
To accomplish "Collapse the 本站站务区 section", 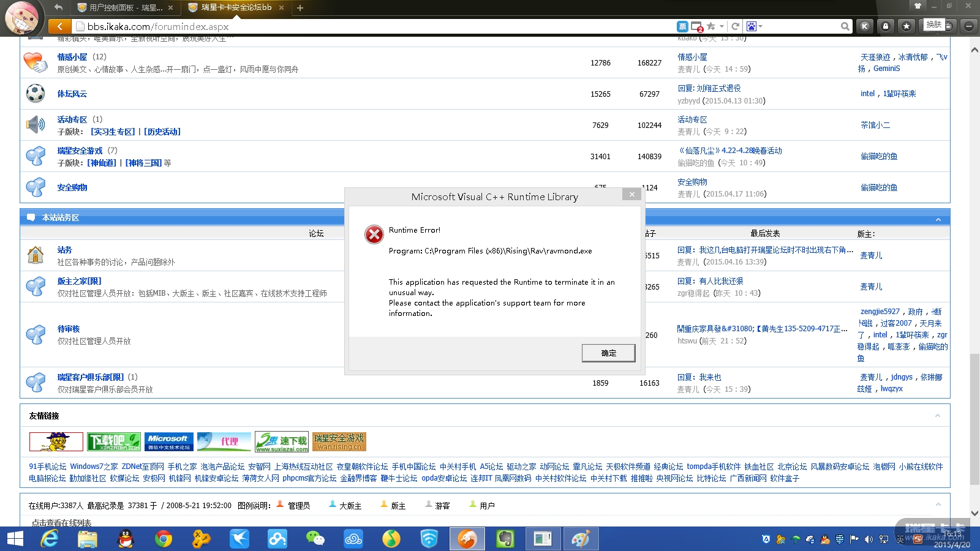I will [x=938, y=219].
